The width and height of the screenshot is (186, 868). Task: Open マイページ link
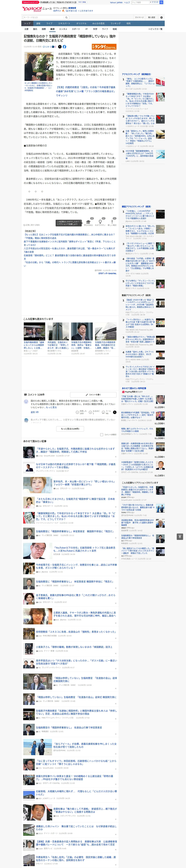(x=139, y=17)
